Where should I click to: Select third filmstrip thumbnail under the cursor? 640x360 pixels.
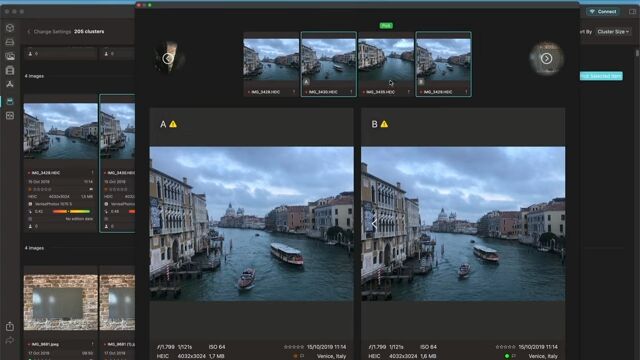386,64
